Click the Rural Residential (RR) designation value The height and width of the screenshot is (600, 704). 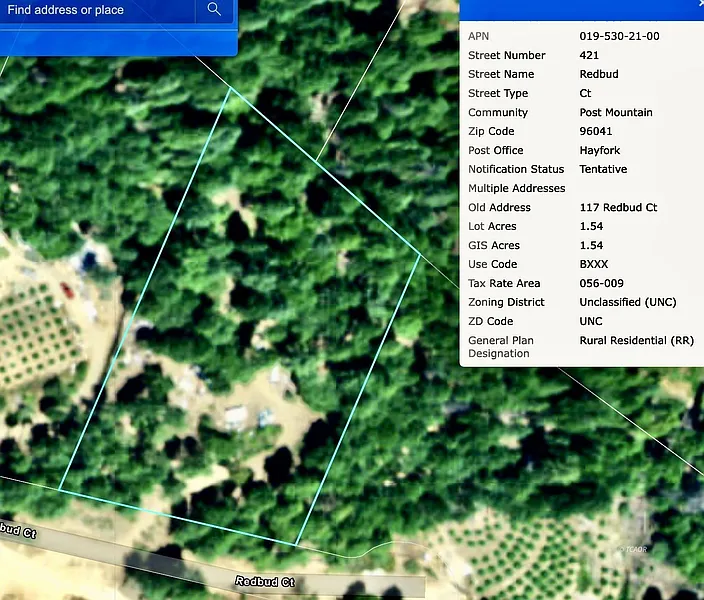[x=636, y=341]
